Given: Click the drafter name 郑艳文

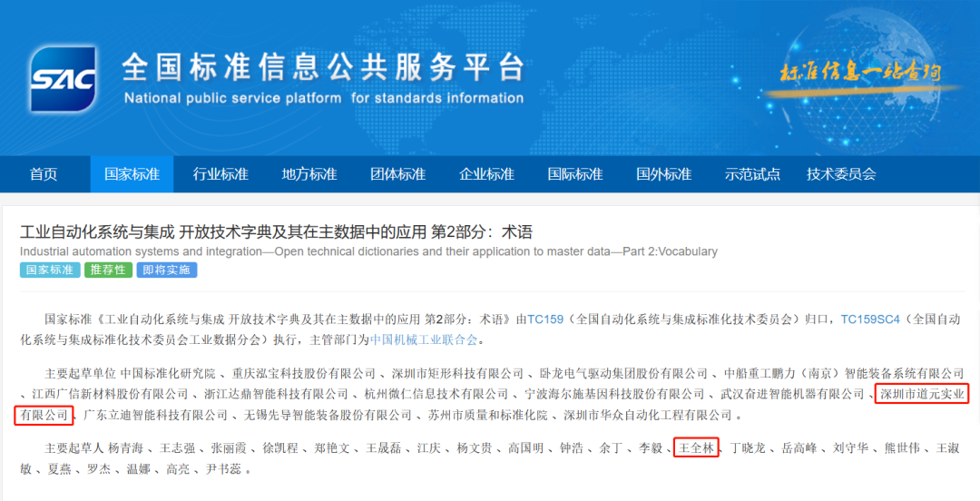Looking at the screenshot, I should point(332,448).
